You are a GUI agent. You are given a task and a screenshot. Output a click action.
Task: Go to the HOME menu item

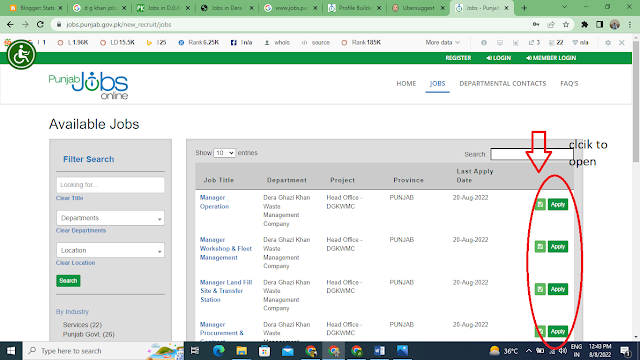click(406, 83)
